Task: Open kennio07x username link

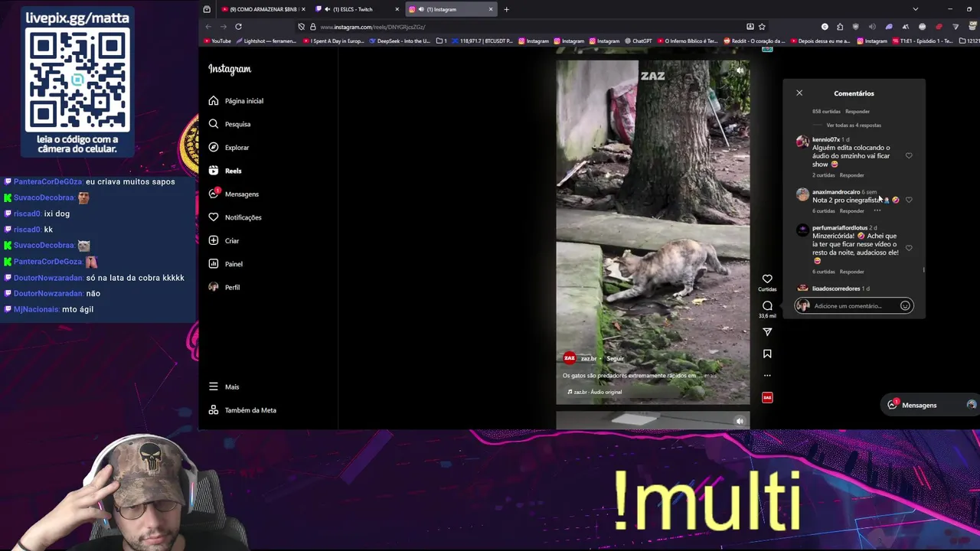Action: coord(826,140)
